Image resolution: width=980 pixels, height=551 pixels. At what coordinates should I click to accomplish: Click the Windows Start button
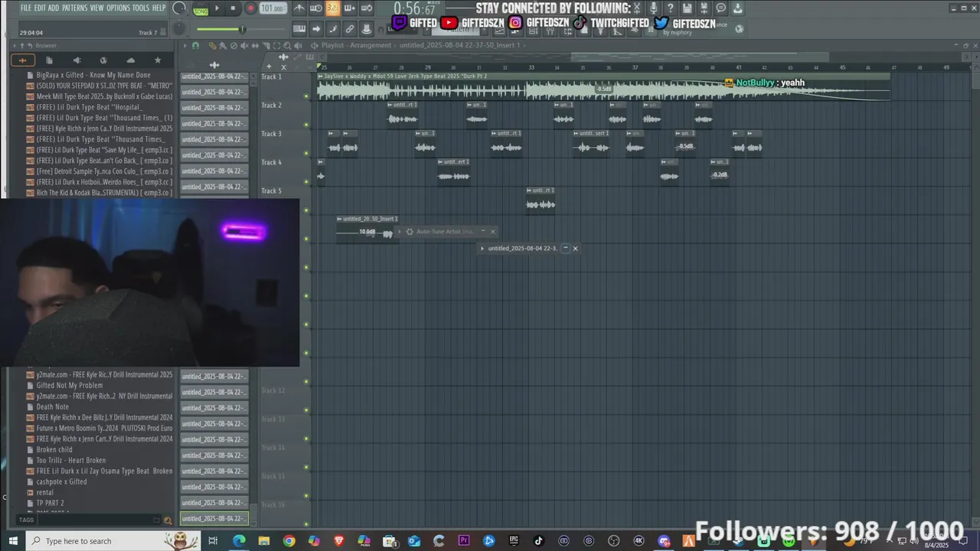click(x=13, y=541)
